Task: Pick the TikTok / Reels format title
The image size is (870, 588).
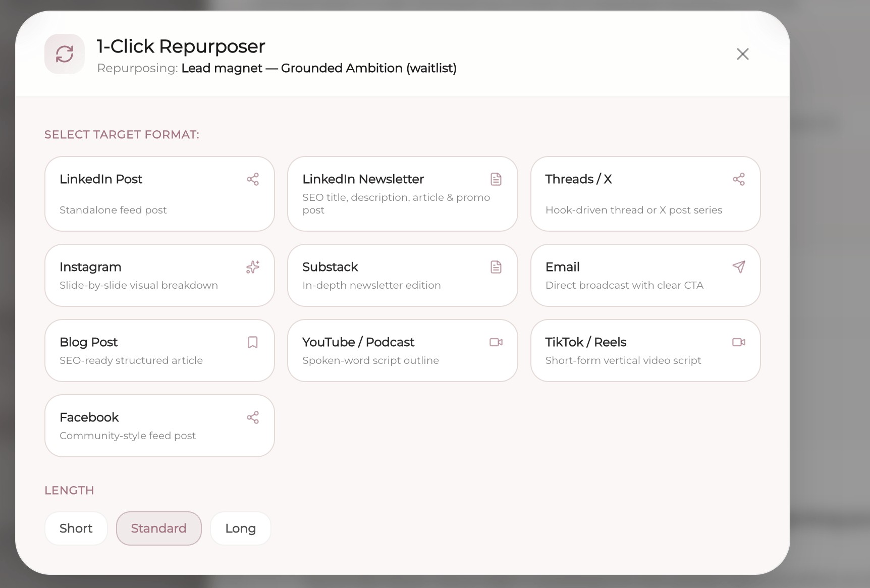Action: click(585, 342)
